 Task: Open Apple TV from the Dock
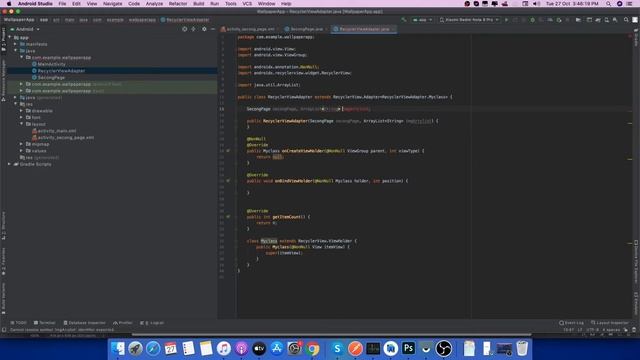(x=259, y=349)
